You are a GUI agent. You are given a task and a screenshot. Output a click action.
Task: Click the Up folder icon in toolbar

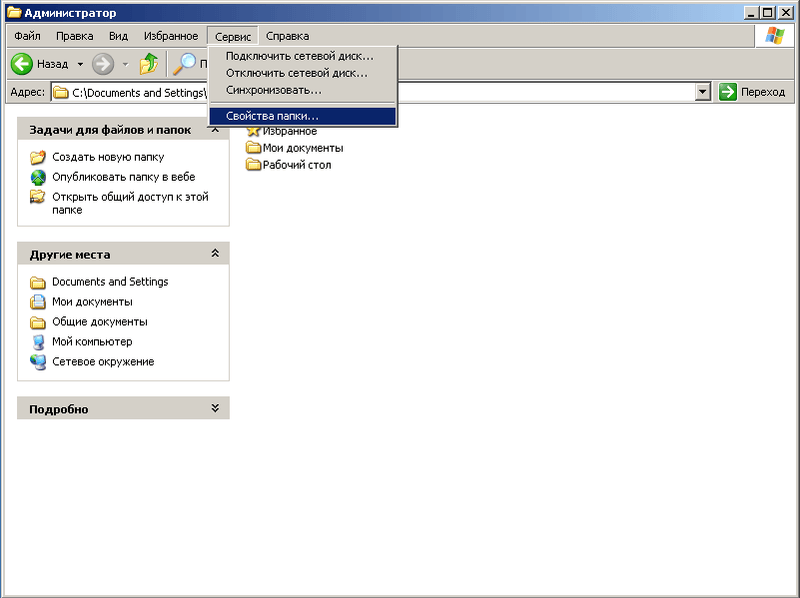[149, 64]
